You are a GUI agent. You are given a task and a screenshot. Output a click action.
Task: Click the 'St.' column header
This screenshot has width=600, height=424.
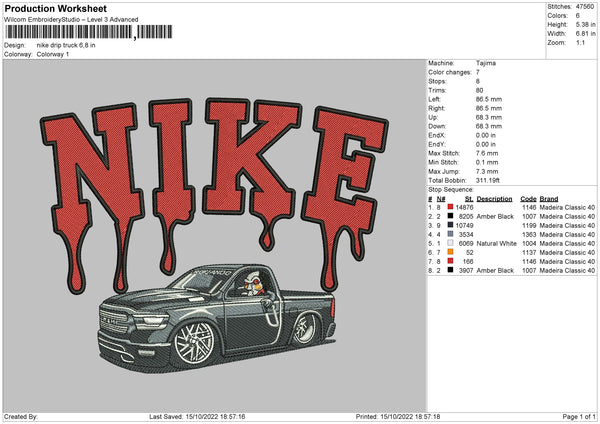click(x=469, y=199)
